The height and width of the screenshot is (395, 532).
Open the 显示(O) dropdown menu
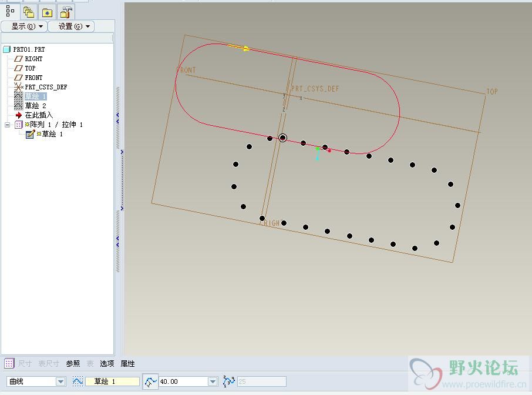click(24, 26)
